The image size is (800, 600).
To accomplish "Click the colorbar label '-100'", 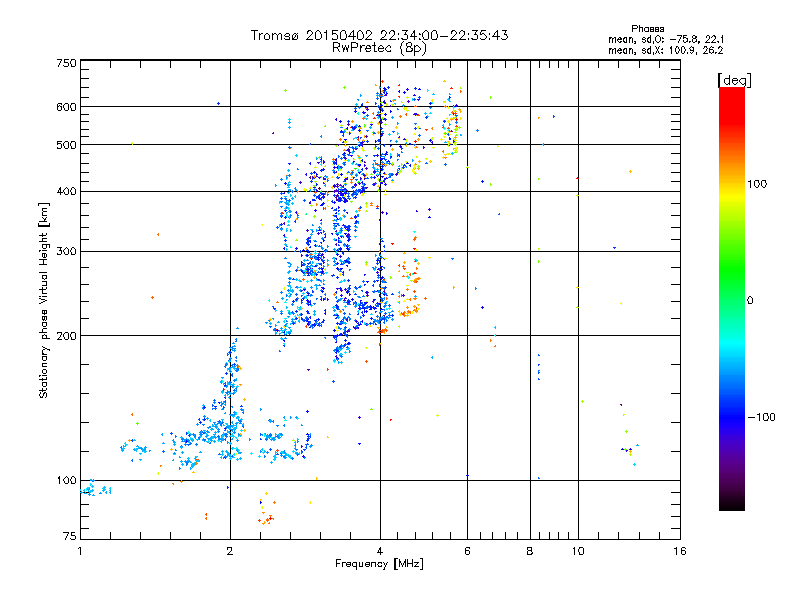I will click(x=762, y=417).
